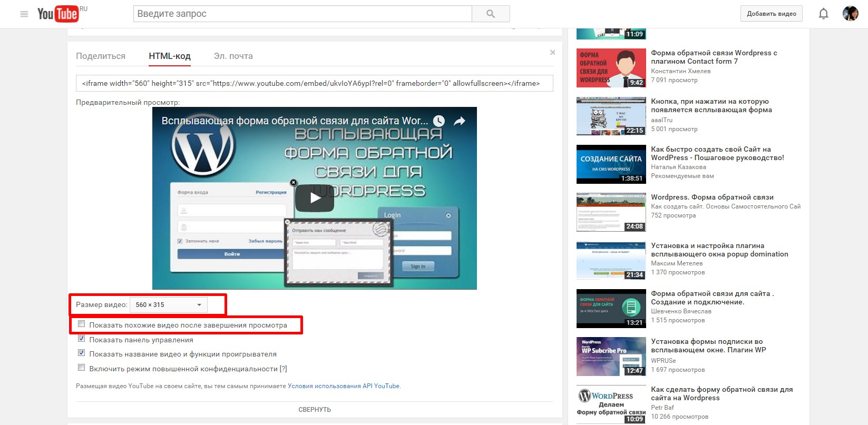Open popup domination plugin video title

(x=720, y=250)
